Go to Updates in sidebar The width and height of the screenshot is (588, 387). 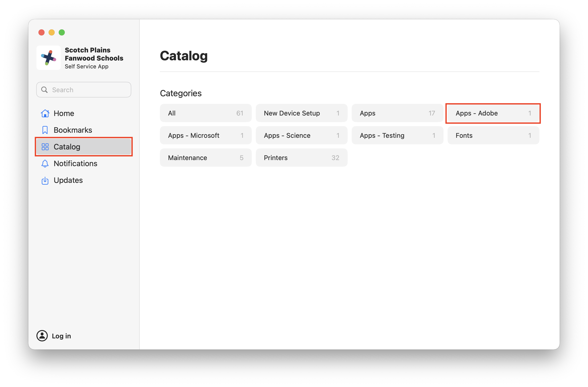[68, 180]
